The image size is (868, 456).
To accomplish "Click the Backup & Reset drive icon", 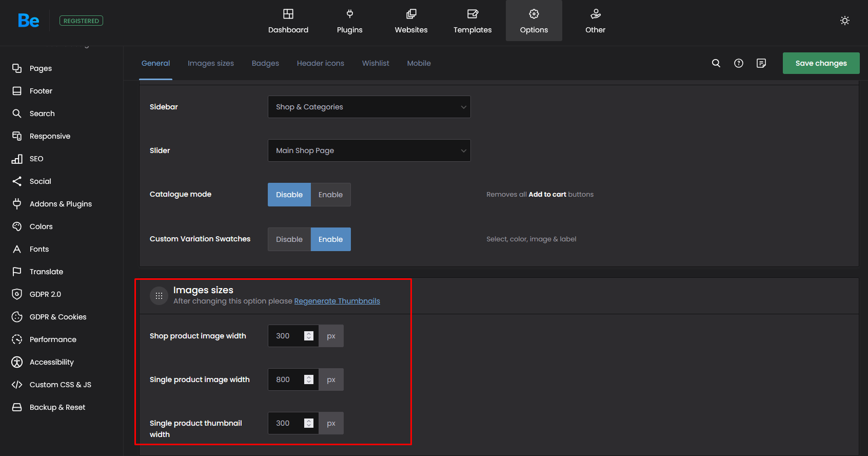I will coord(17,407).
